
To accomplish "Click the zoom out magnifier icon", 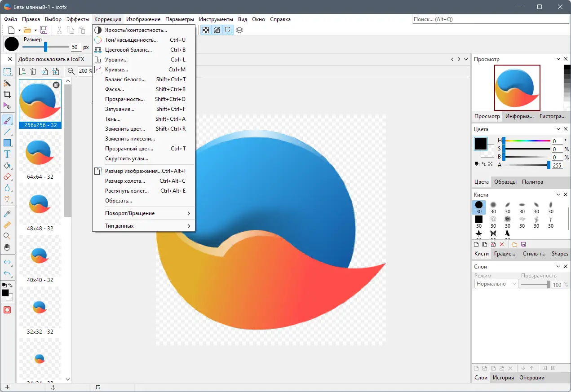I will point(71,71).
